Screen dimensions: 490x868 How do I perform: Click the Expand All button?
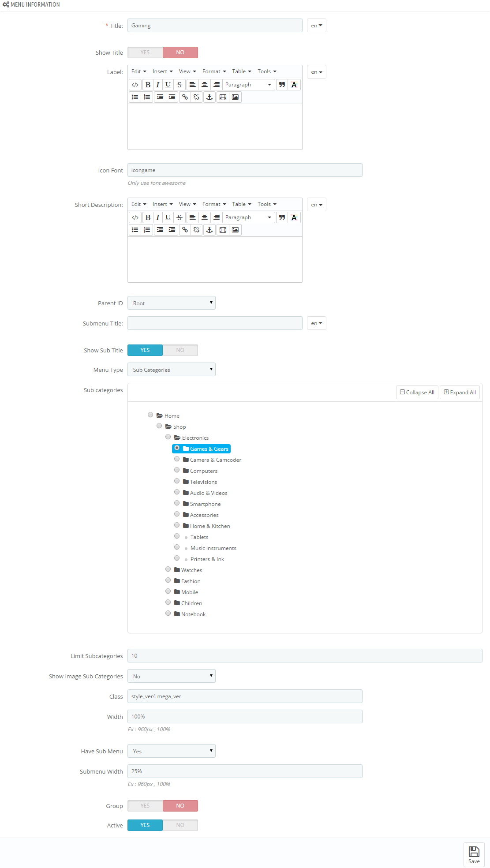pyautogui.click(x=460, y=393)
